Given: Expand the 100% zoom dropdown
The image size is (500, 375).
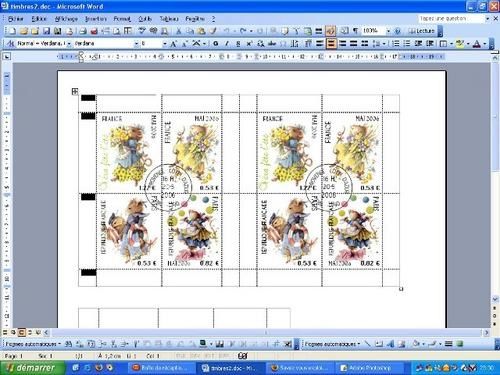Looking at the screenshot, I should point(388,31).
